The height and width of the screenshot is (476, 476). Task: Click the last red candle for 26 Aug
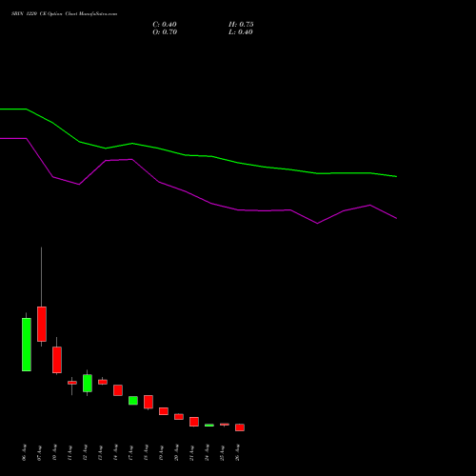pos(240,427)
